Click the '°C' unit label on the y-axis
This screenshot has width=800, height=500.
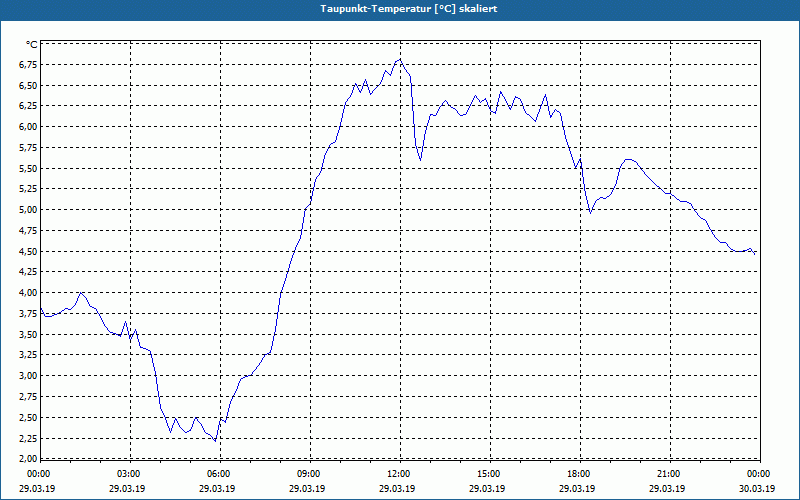pyautogui.click(x=32, y=44)
